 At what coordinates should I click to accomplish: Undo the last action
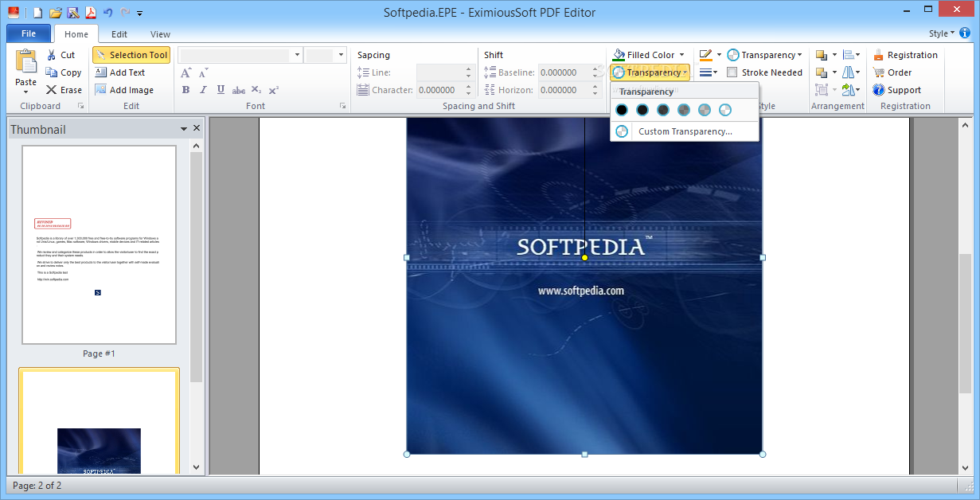coord(108,13)
